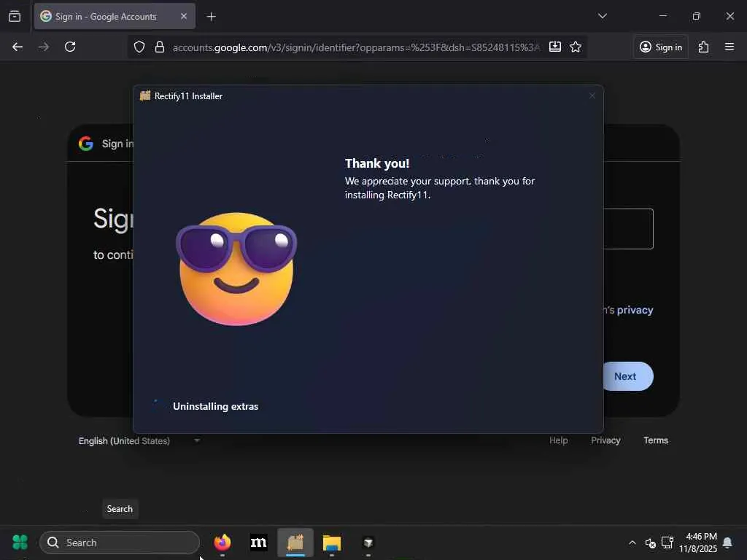Open the Terms footer link

[x=656, y=440]
